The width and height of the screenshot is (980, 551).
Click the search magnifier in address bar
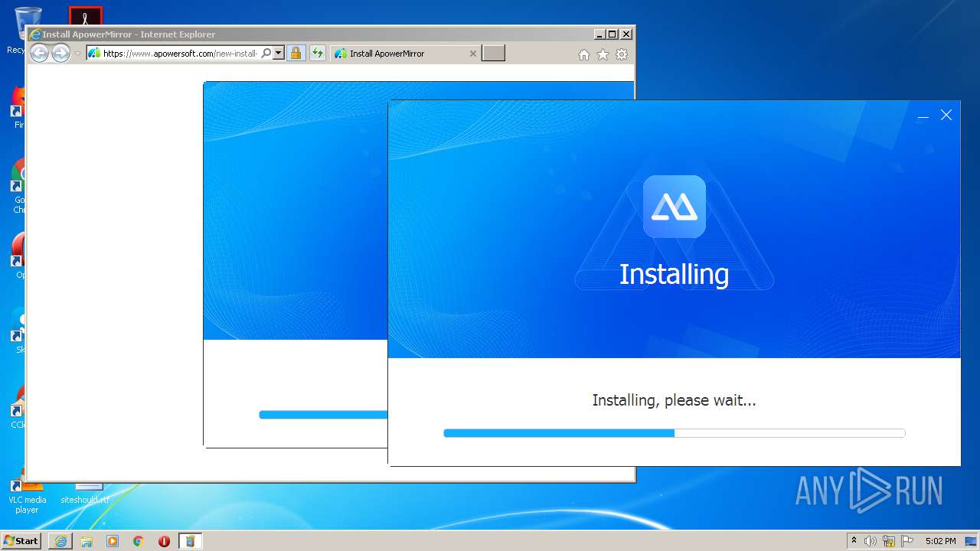tap(266, 54)
